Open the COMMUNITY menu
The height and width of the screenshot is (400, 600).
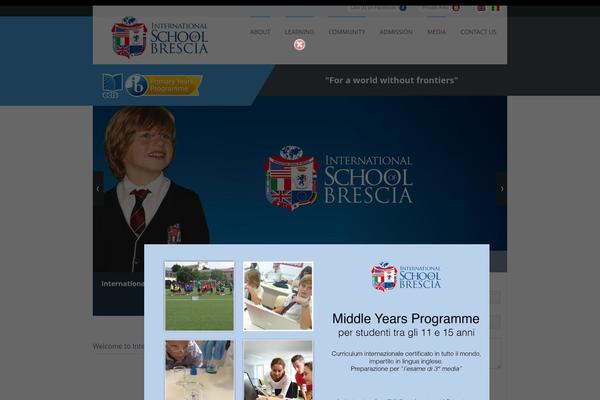coord(347,32)
